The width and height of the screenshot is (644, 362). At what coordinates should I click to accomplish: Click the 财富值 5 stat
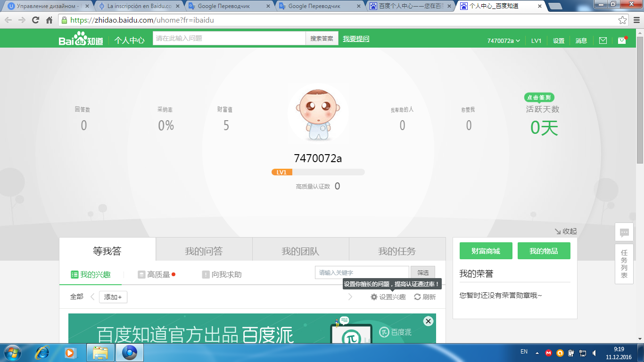click(x=225, y=119)
